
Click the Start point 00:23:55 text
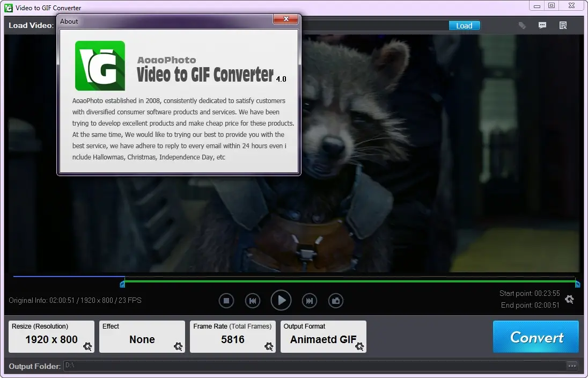point(530,293)
